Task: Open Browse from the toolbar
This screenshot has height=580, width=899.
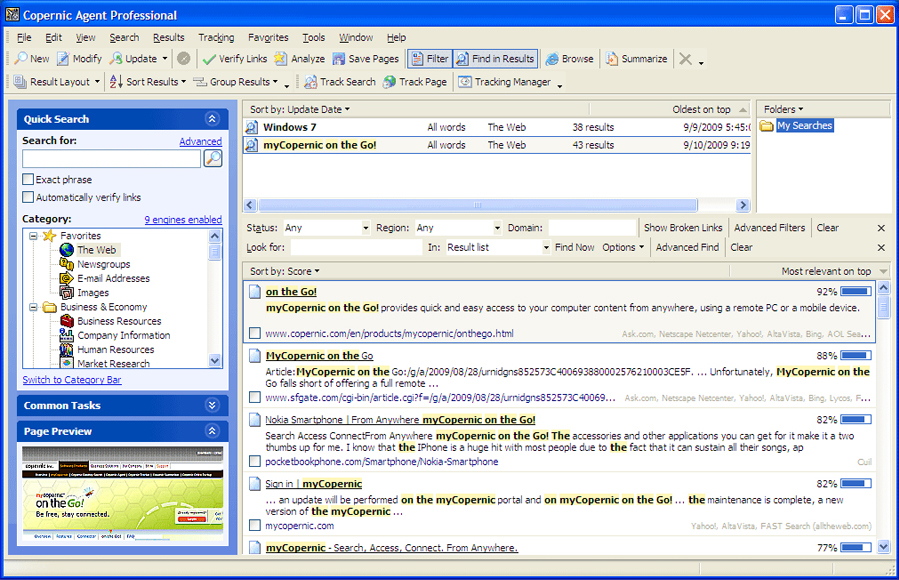Action: point(570,59)
